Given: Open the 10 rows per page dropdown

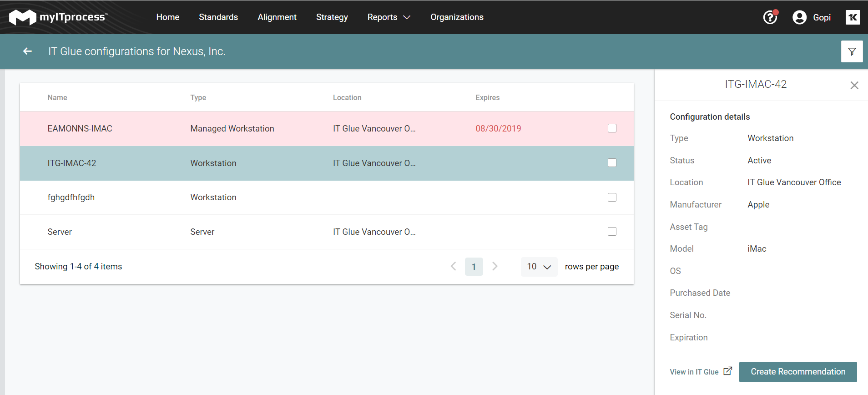Looking at the screenshot, I should pos(539,267).
